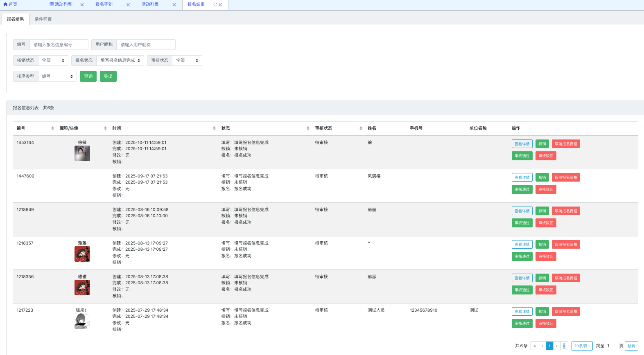Click the next page arrow in pagination
This screenshot has height=355, width=644.
coord(557,346)
